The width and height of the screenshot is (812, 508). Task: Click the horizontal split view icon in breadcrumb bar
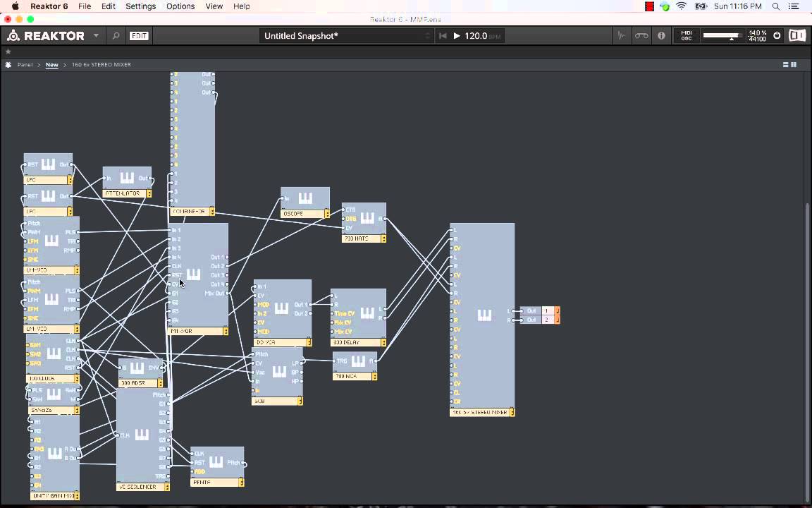click(x=786, y=65)
